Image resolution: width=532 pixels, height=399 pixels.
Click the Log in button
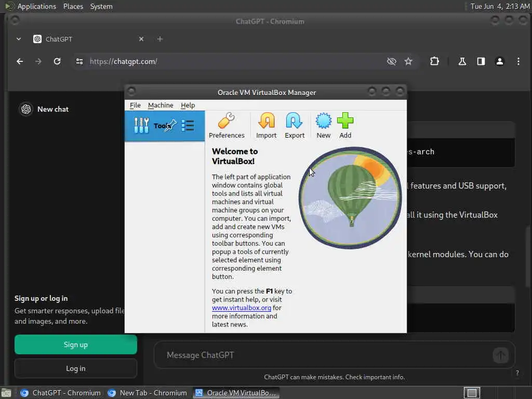[76, 368]
